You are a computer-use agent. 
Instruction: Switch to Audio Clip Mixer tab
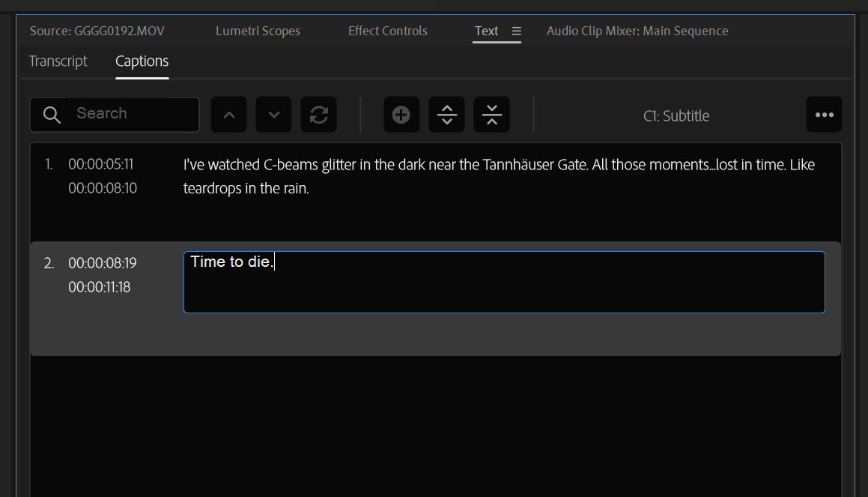coord(637,31)
